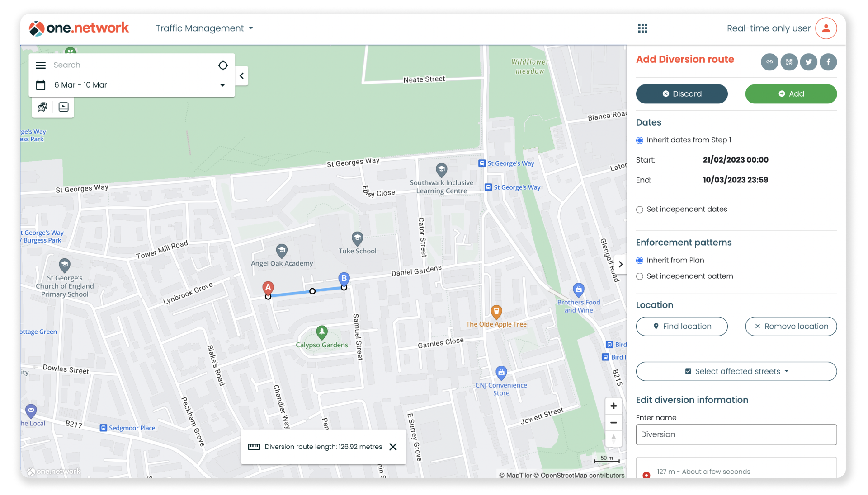Reset map bearing with compass arrow
The width and height of the screenshot is (868, 495).
pos(613,438)
